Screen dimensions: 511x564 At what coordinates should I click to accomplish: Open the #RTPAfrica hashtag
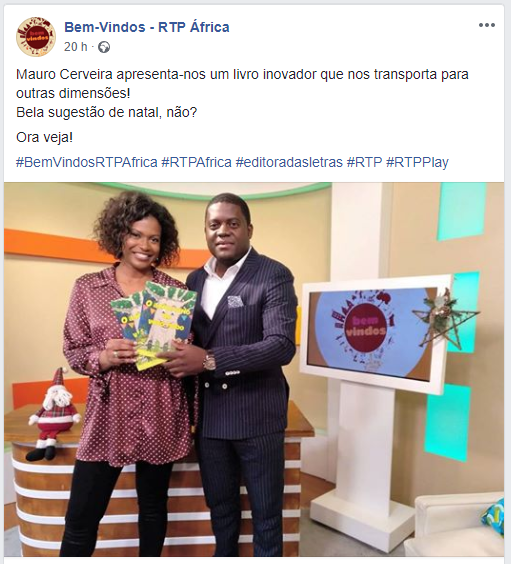(196, 162)
